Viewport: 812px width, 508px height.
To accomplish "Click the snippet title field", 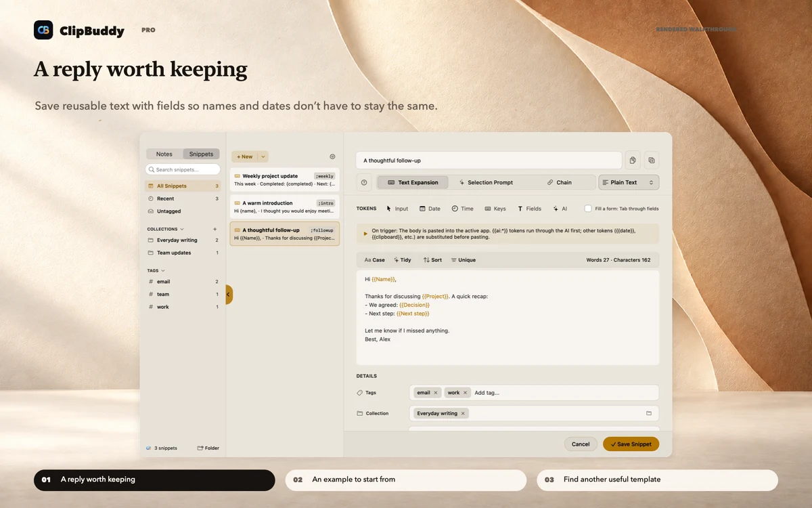I will pos(489,161).
